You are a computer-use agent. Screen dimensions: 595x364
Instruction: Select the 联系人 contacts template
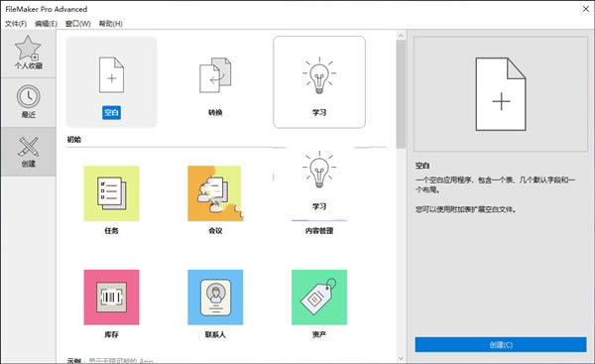[x=215, y=298]
